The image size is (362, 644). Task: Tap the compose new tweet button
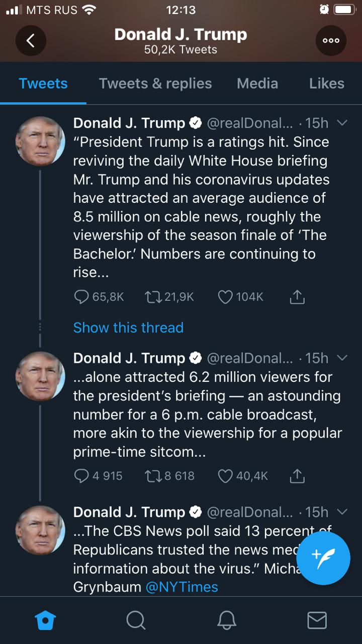(323, 559)
